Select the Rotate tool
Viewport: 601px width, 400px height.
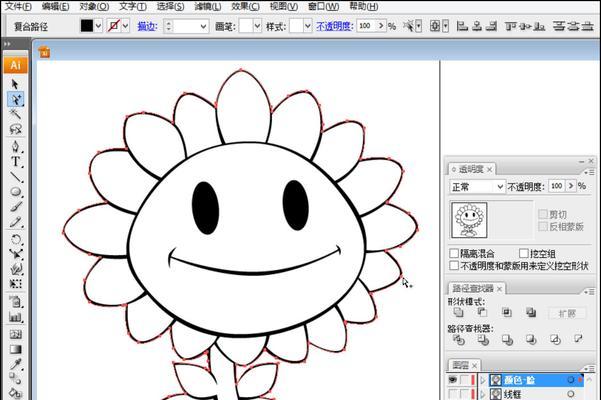[x=15, y=239]
